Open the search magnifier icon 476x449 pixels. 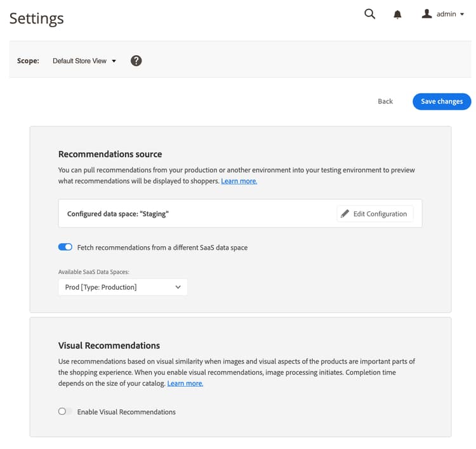click(369, 14)
